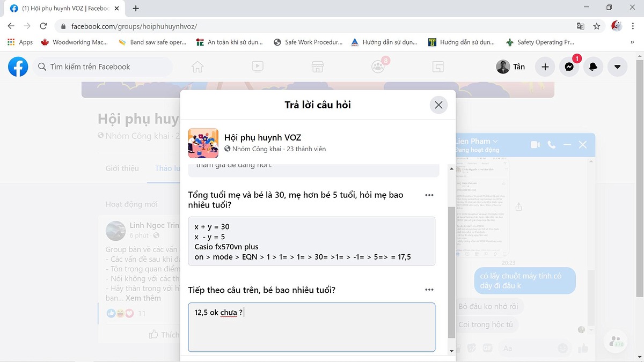Share the image in chat

(519, 206)
